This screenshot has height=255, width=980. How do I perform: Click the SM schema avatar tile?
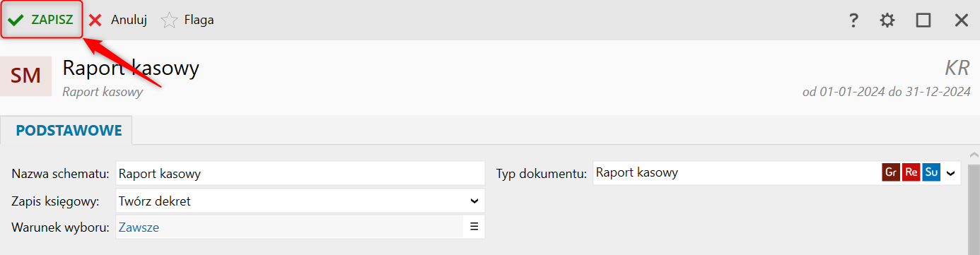click(26, 76)
